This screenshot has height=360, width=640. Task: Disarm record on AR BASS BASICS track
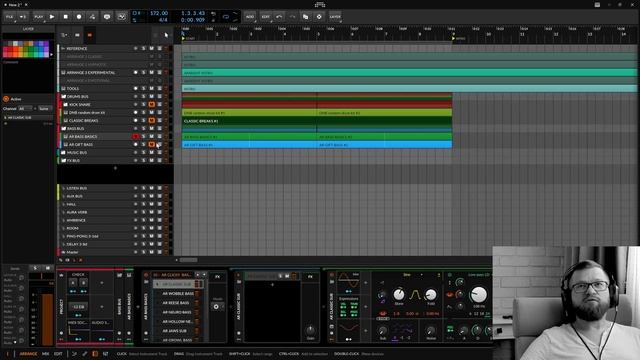[136, 136]
